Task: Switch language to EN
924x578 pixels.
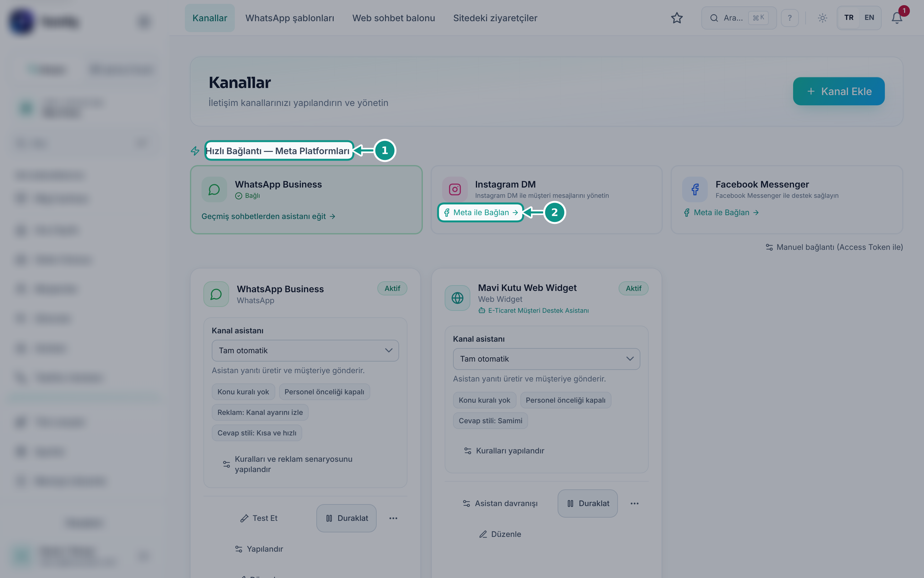Action: pos(869,18)
